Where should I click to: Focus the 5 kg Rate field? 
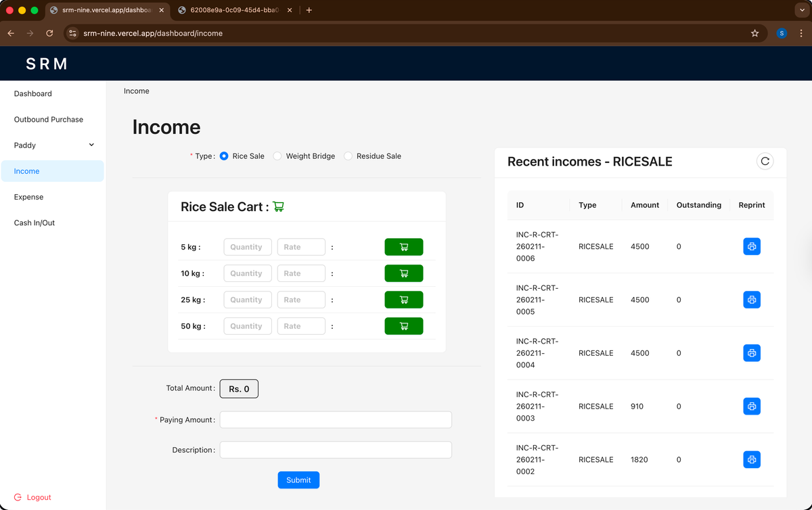click(x=301, y=247)
